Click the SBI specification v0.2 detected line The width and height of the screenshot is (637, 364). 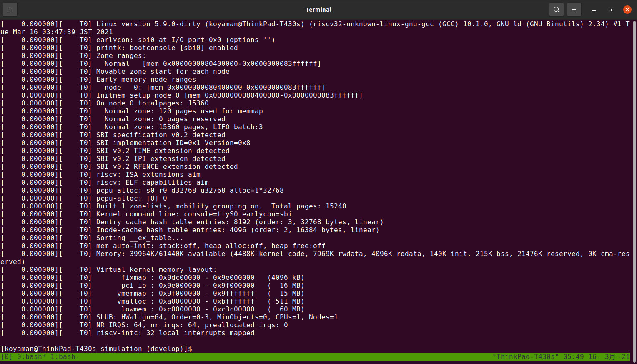[161, 135]
